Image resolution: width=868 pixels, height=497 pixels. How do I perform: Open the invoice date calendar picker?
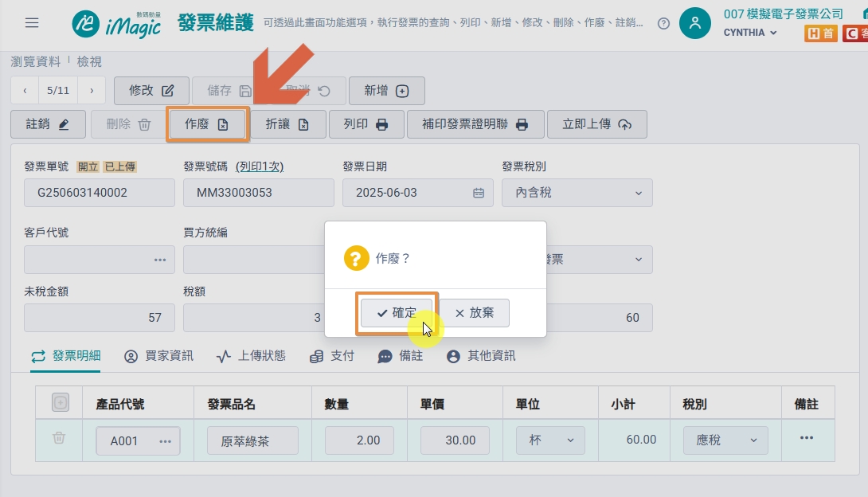coord(479,193)
